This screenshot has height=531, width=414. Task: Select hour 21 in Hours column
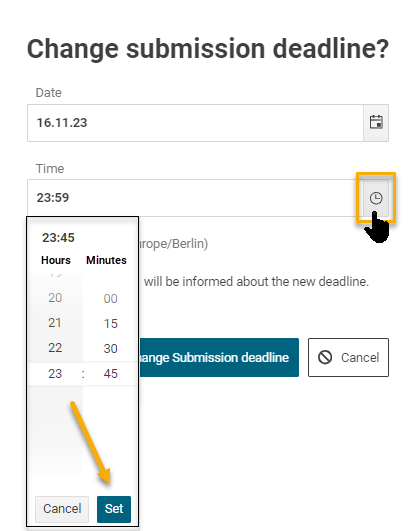click(55, 323)
